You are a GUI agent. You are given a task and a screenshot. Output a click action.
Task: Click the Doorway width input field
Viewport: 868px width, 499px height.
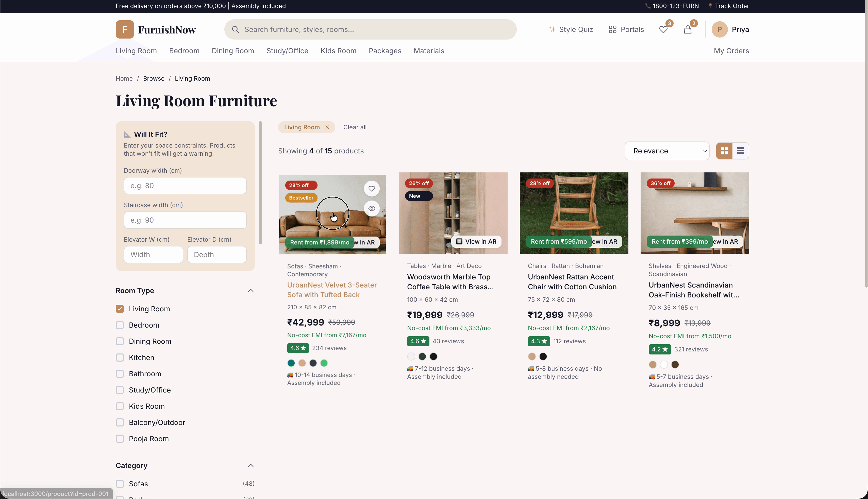[x=185, y=185]
